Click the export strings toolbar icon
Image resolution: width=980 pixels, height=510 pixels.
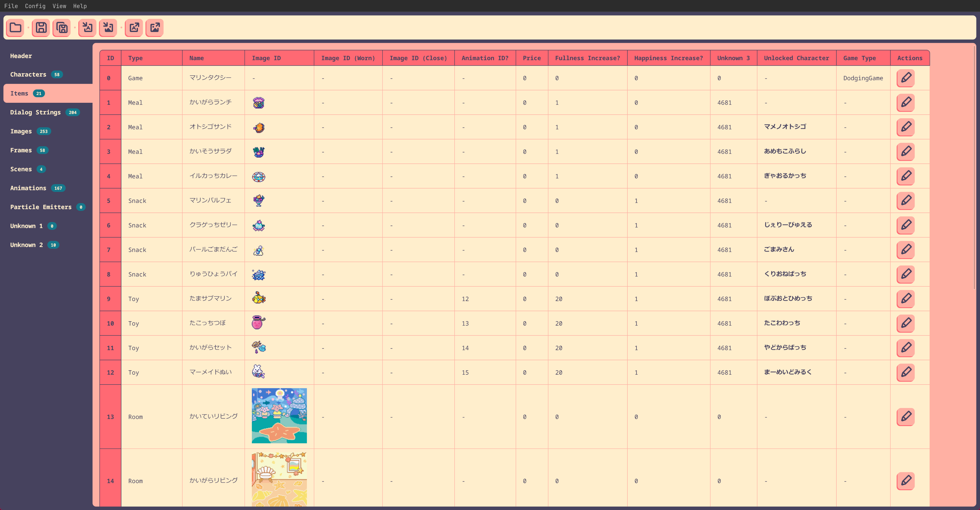click(134, 28)
